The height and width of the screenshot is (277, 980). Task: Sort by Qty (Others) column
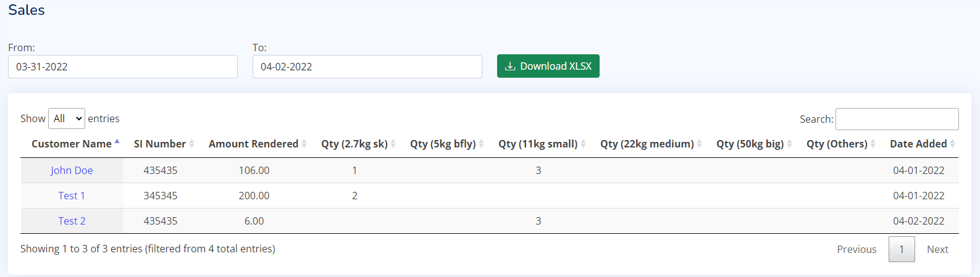pyautogui.click(x=837, y=144)
